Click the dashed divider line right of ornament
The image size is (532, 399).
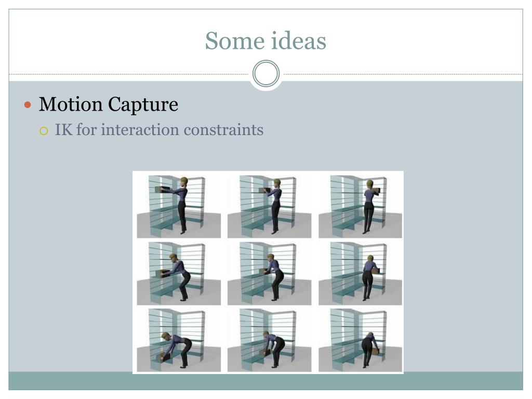(403, 74)
